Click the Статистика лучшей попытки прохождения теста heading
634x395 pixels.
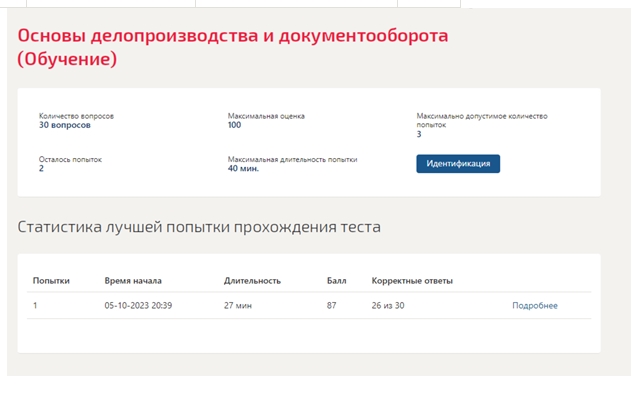tap(199, 227)
